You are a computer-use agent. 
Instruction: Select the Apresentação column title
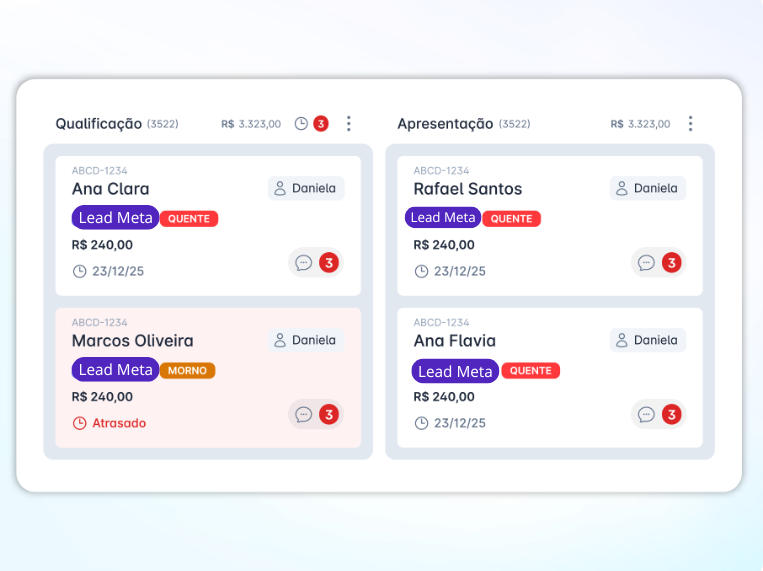click(445, 124)
